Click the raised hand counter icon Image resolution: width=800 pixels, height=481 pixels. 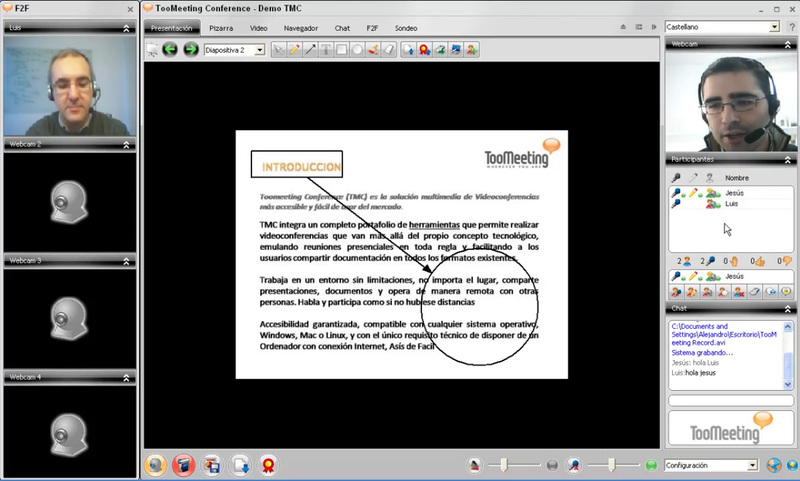[734, 261]
